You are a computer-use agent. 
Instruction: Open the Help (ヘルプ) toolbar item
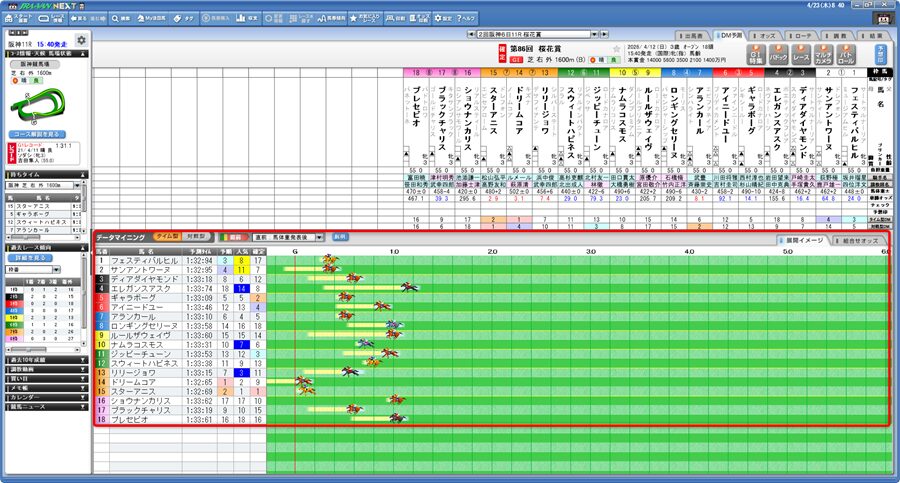pos(466,18)
